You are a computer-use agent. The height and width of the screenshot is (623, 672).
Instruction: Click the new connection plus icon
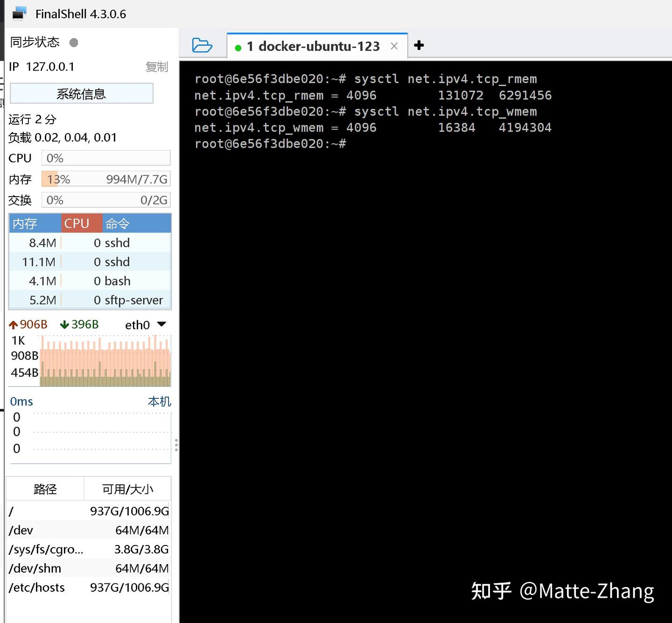[x=419, y=45]
